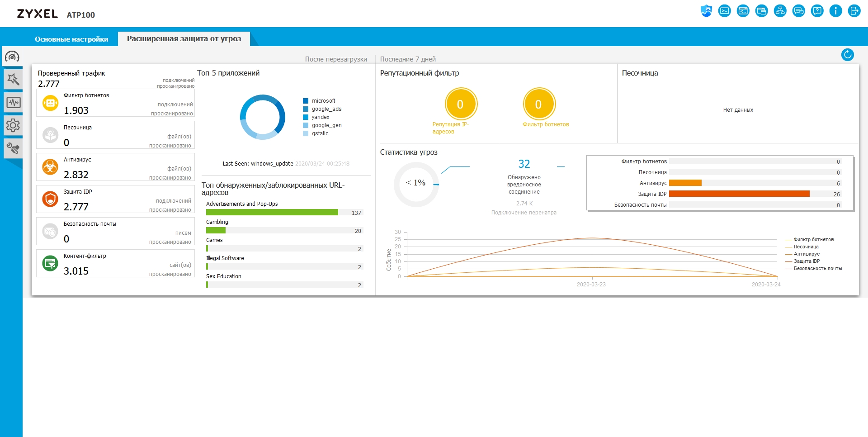Open the site map network icon
This screenshot has width=868, height=437.
click(780, 11)
